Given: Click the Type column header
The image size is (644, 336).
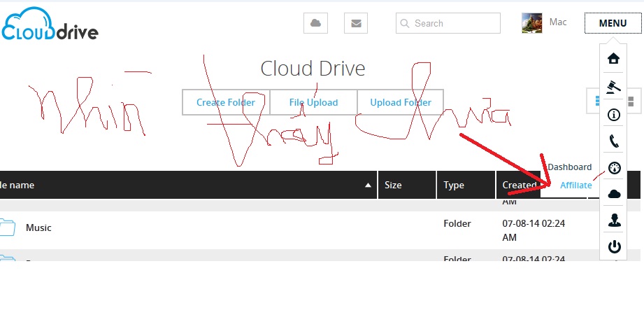Looking at the screenshot, I should (x=466, y=185).
